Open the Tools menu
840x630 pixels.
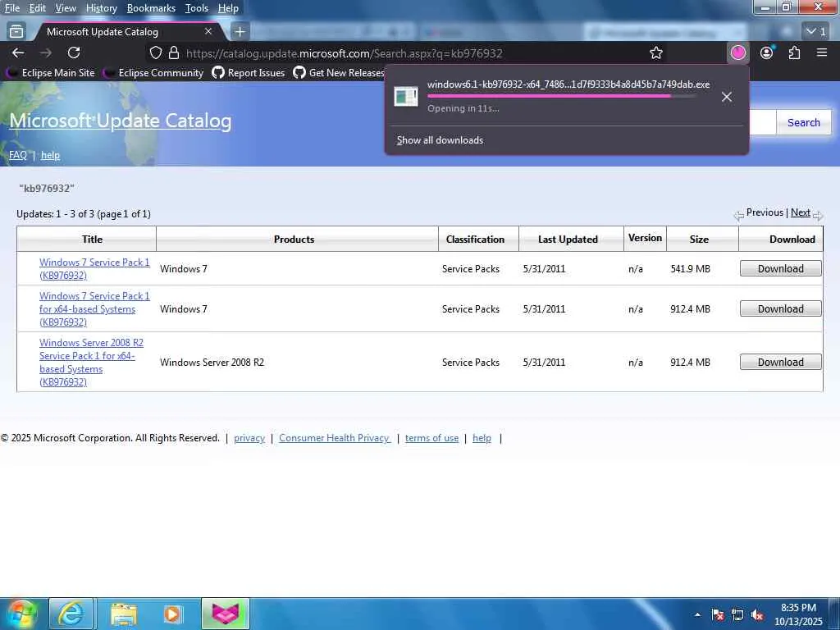click(x=197, y=8)
